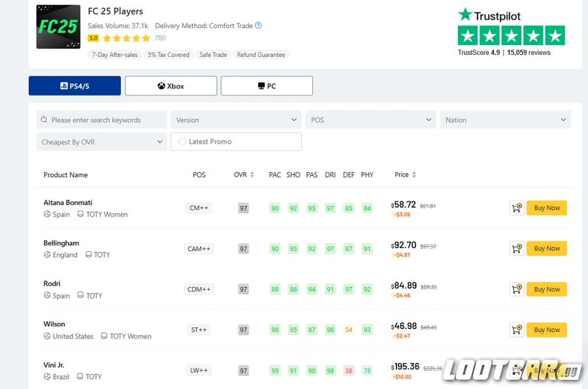Click the $84.89 price

(404, 286)
